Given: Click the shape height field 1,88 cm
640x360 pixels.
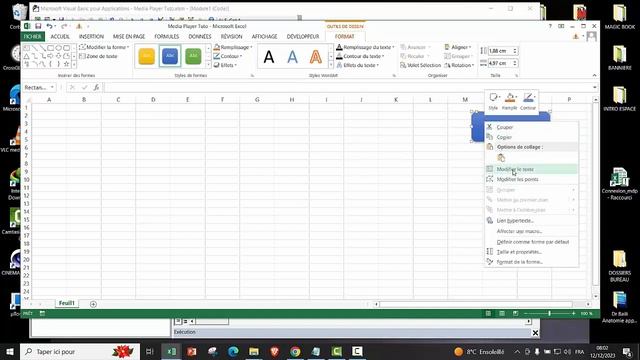Looking at the screenshot, I should click(501, 51).
